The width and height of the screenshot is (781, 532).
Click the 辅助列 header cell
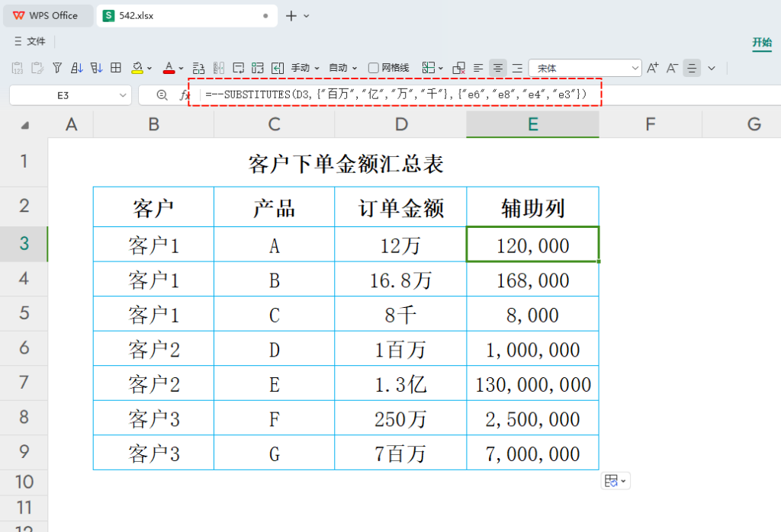[532, 207]
